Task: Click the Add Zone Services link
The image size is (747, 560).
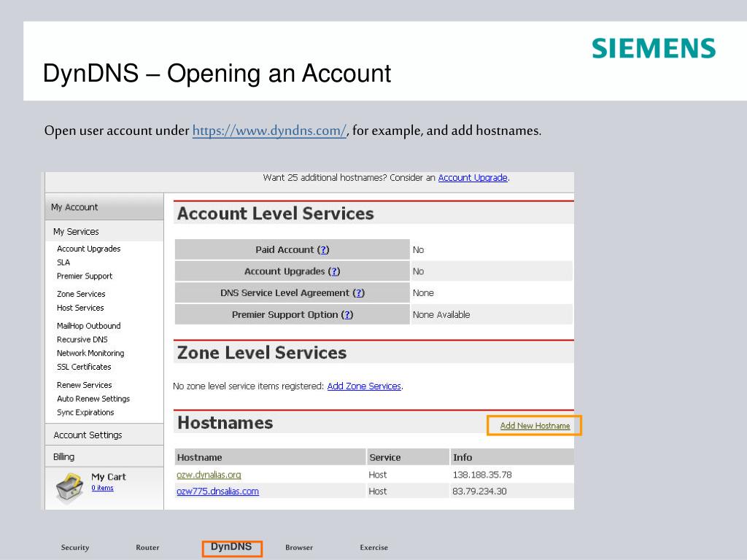Action: point(364,386)
